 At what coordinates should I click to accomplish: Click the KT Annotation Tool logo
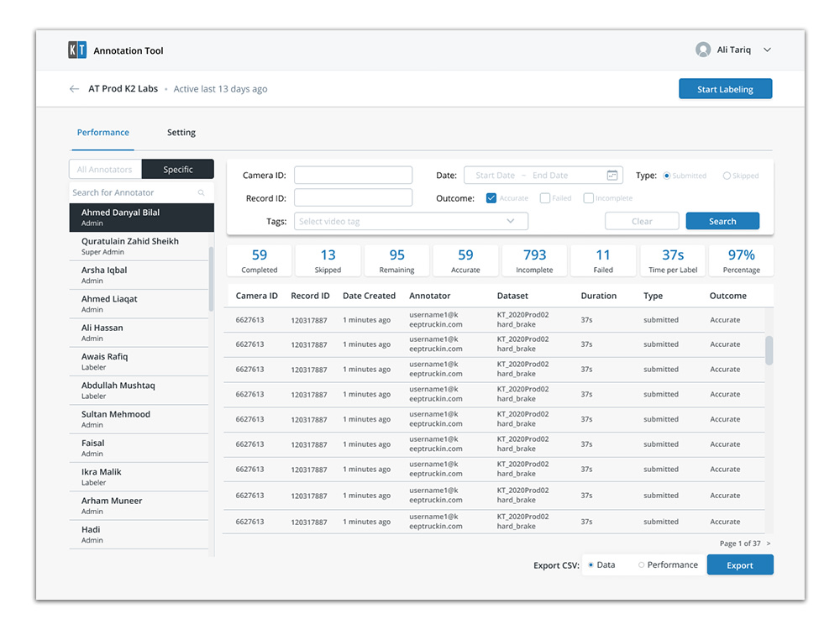point(76,50)
